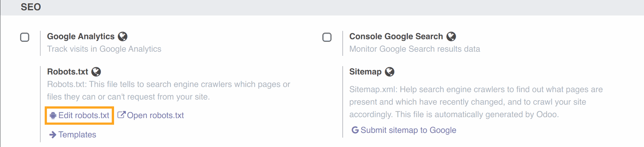Click the Track visits in Google Analytics description
Viewport: 644px width, 147px height.
(x=104, y=49)
